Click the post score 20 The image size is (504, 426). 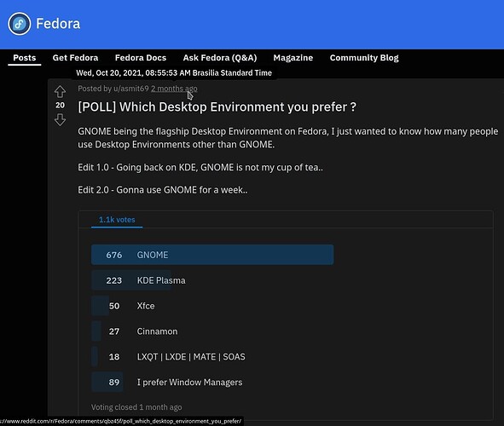tap(60, 106)
